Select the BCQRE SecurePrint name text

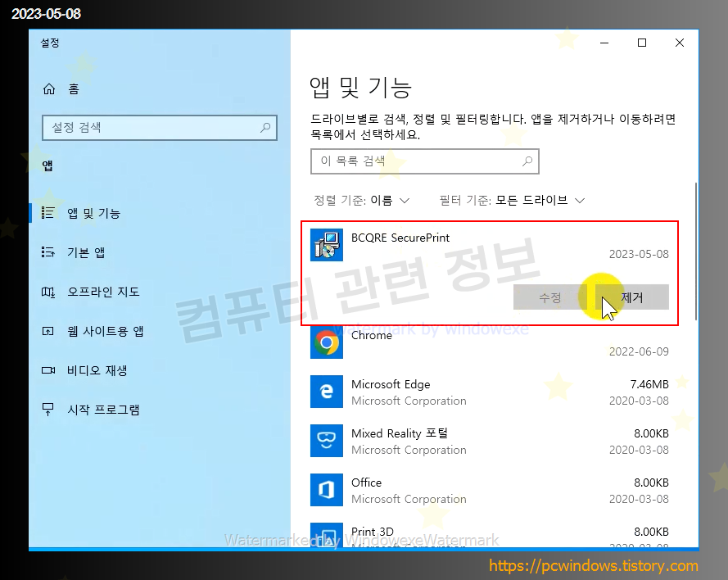pyautogui.click(x=400, y=238)
